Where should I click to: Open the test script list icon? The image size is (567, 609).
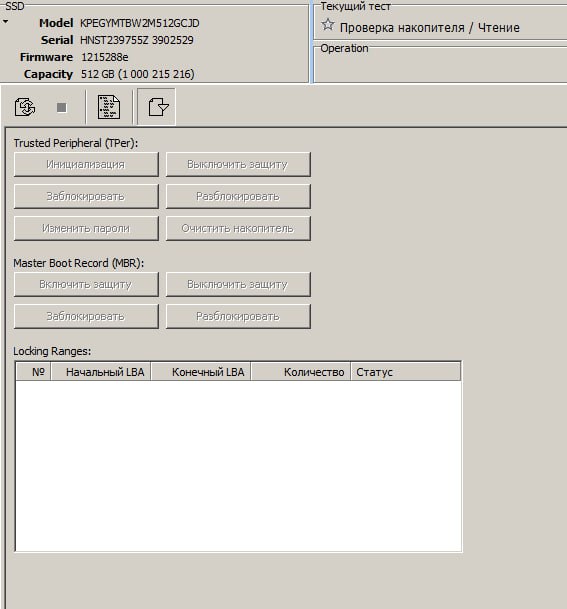109,107
